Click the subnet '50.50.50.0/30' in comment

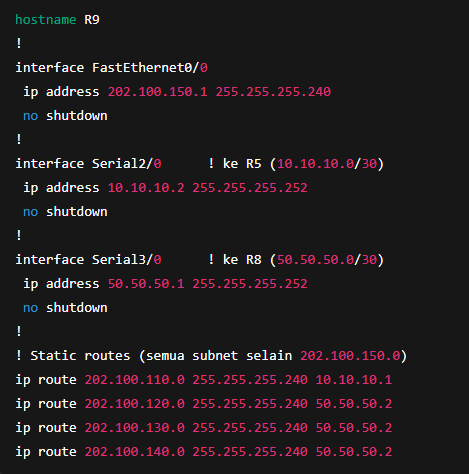pyautogui.click(x=327, y=260)
